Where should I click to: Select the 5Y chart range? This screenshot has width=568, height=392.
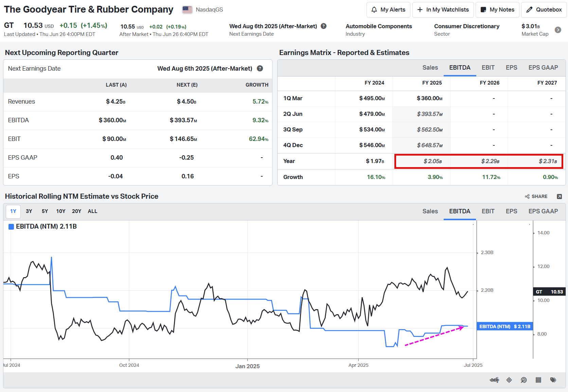tap(45, 211)
